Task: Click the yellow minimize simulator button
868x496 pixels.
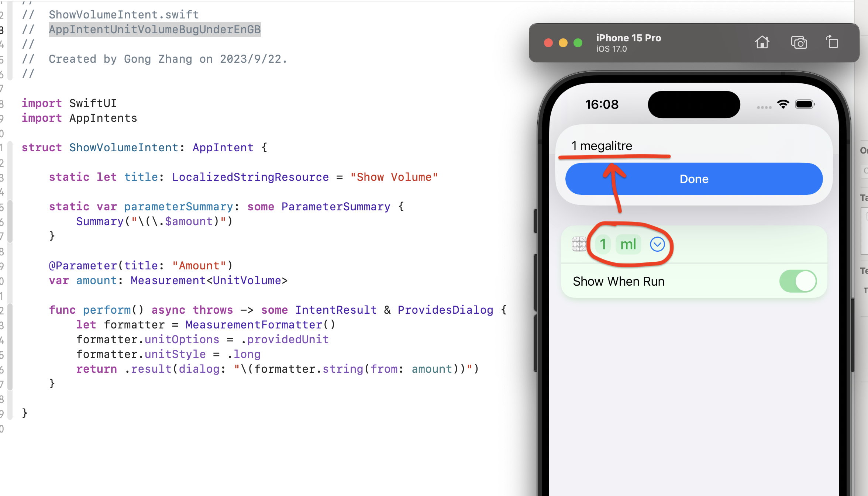Action: point(563,43)
